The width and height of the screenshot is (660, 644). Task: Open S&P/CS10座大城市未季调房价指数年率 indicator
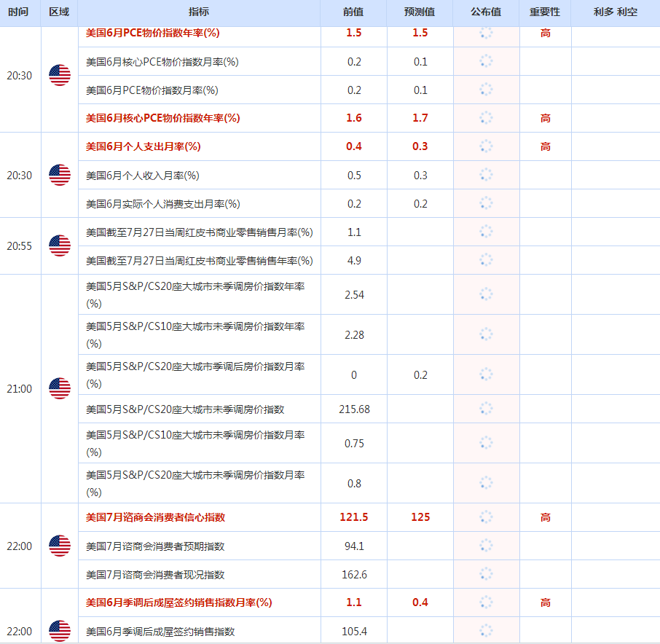coord(195,334)
